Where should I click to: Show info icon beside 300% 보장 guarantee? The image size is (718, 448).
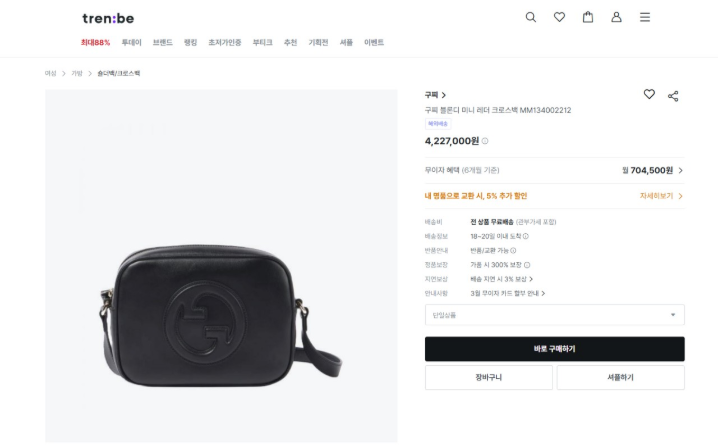click(x=527, y=265)
